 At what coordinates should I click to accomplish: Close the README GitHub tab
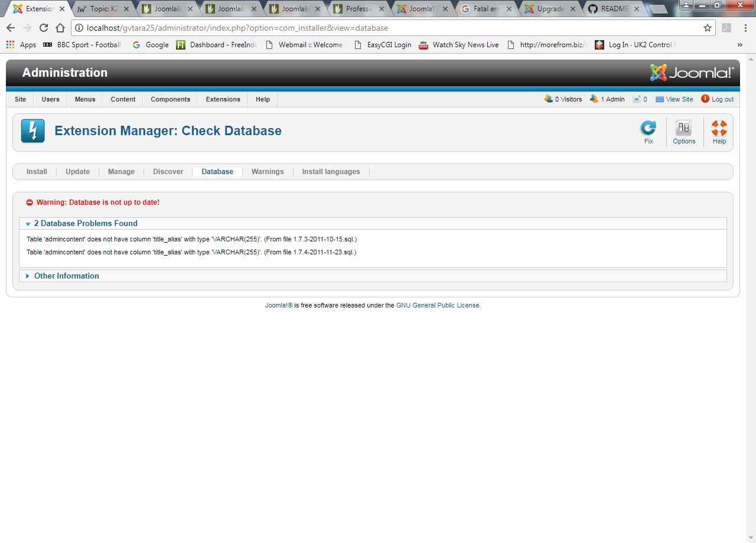[x=636, y=9]
